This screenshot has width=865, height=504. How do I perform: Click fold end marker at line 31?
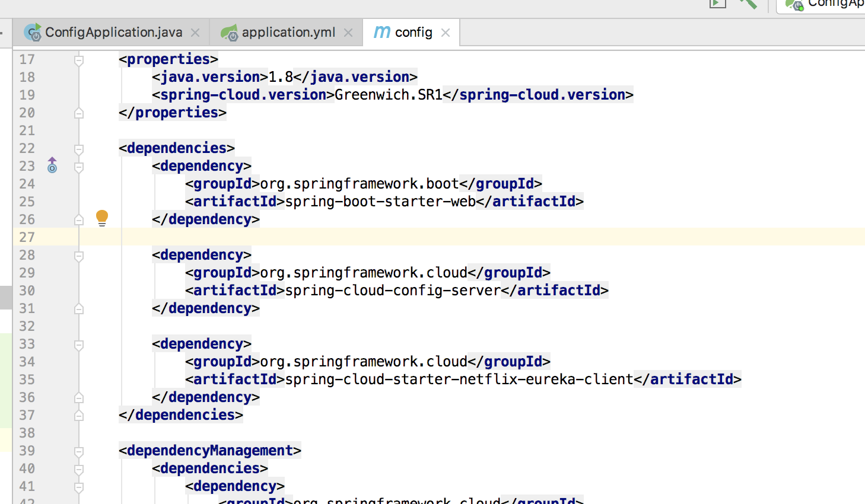(79, 309)
